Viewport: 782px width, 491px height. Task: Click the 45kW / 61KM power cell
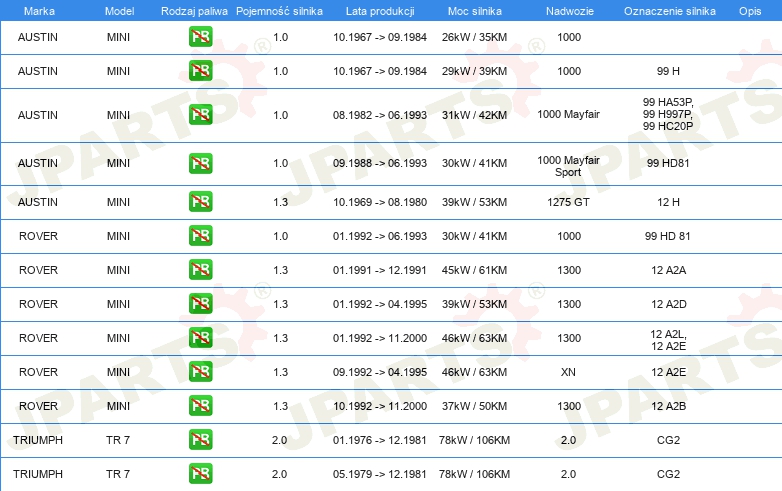(474, 270)
